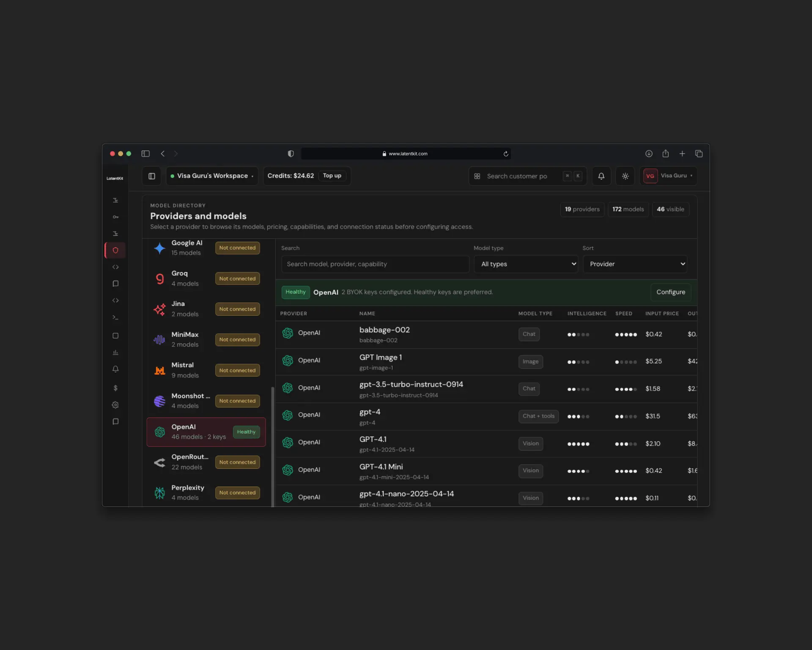Viewport: 812px width, 650px height.
Task: Open billing dollar sign icon in sidebar
Action: [115, 388]
